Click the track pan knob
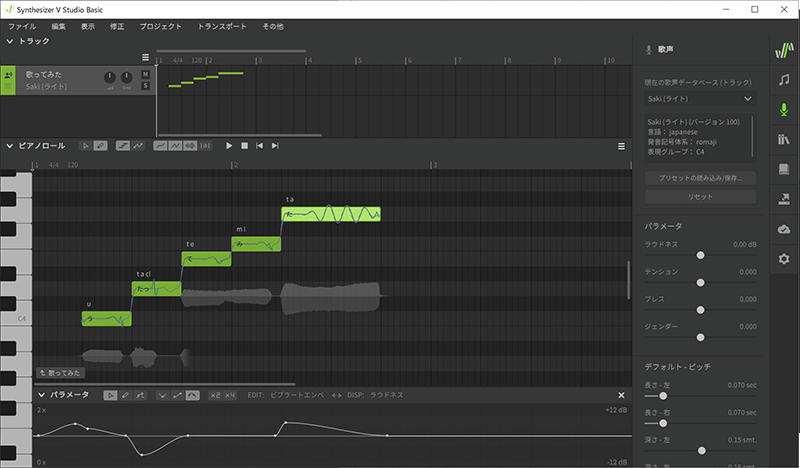 click(x=127, y=77)
